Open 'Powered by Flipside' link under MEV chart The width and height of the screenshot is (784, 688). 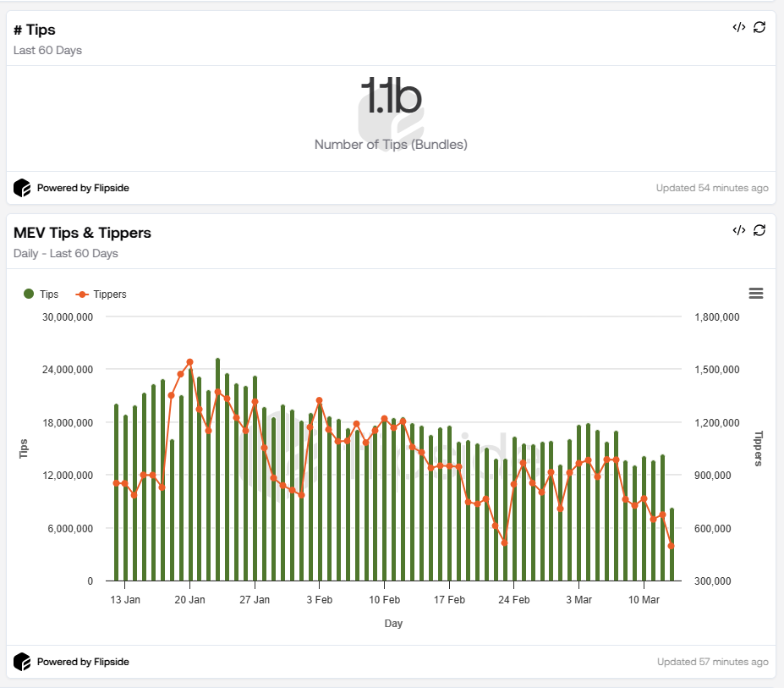(x=82, y=662)
